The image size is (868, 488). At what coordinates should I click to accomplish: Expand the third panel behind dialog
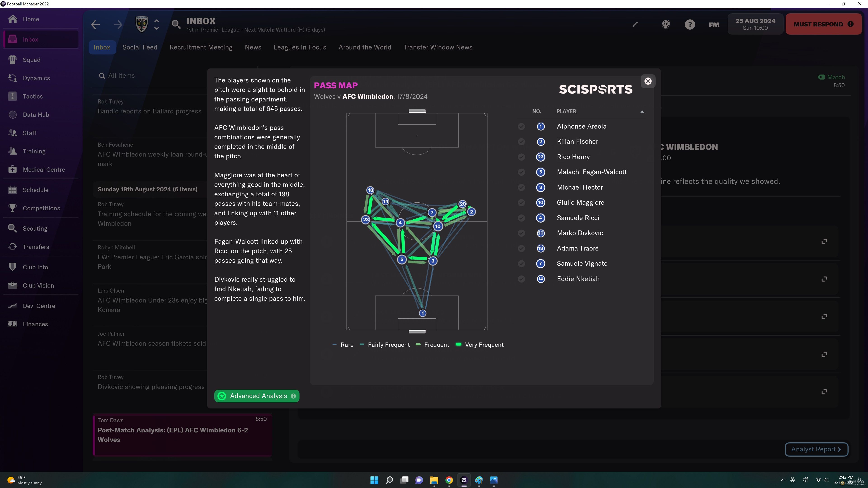[x=824, y=317]
